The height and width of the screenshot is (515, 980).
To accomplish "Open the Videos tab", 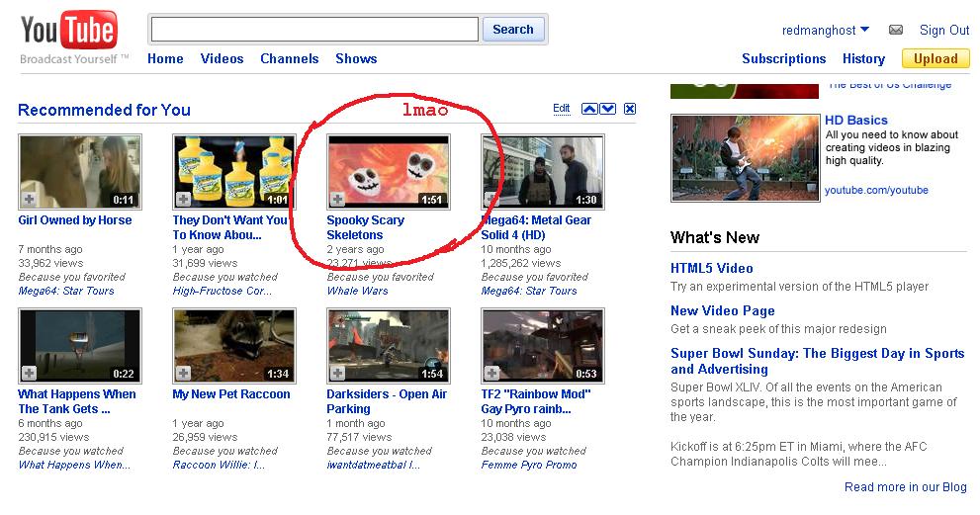I will tap(222, 58).
